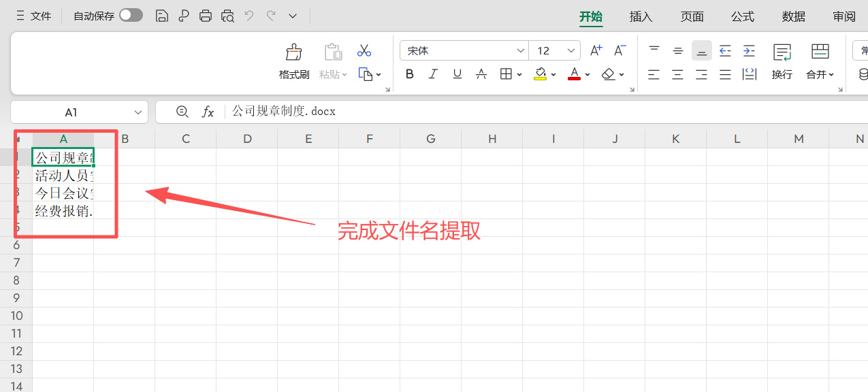
Task: Switch to the 审阅 tab
Action: (x=844, y=16)
